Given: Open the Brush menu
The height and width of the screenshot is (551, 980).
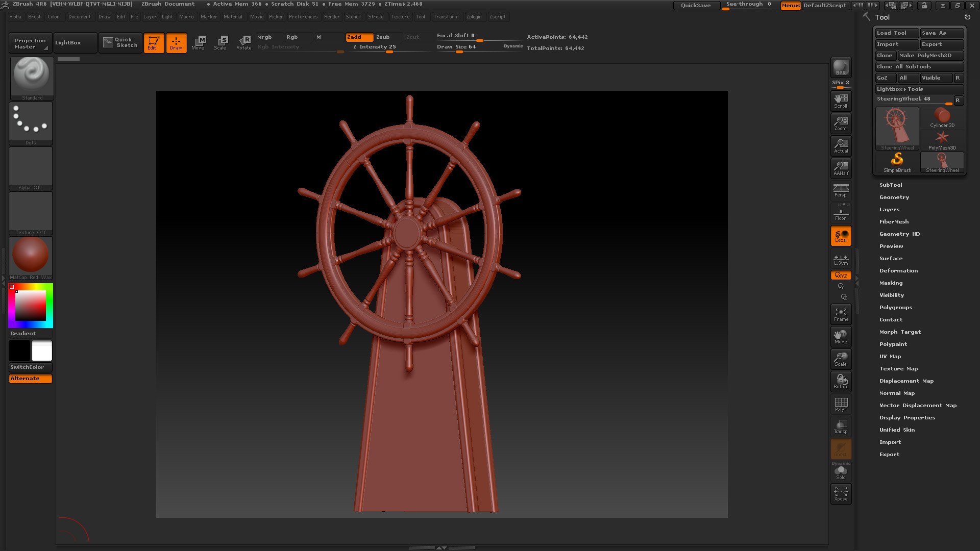Looking at the screenshot, I should pyautogui.click(x=35, y=17).
